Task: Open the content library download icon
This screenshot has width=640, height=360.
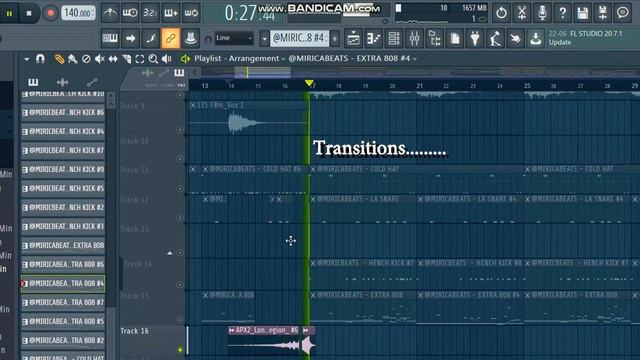Action: point(536,38)
